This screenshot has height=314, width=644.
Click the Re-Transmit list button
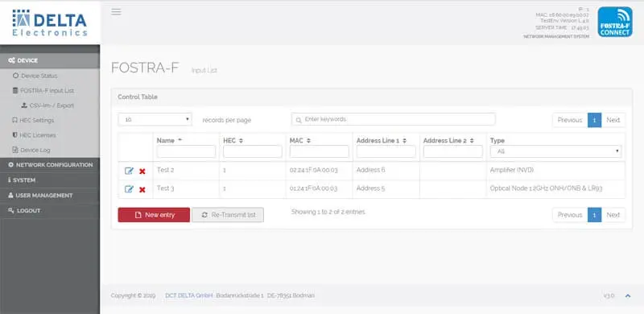click(x=228, y=215)
